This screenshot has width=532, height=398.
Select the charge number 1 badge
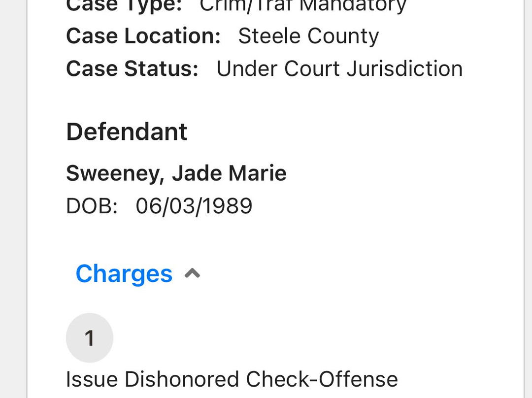tap(90, 338)
